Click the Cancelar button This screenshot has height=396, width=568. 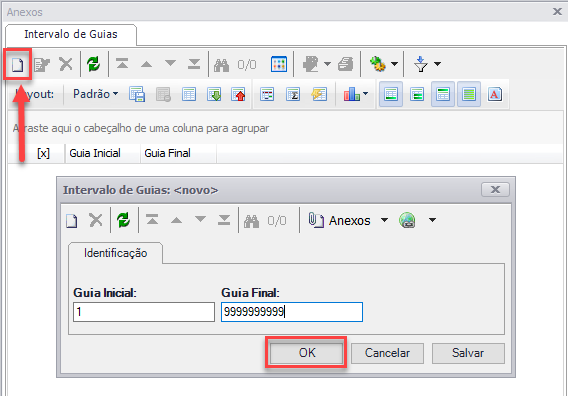click(x=387, y=353)
